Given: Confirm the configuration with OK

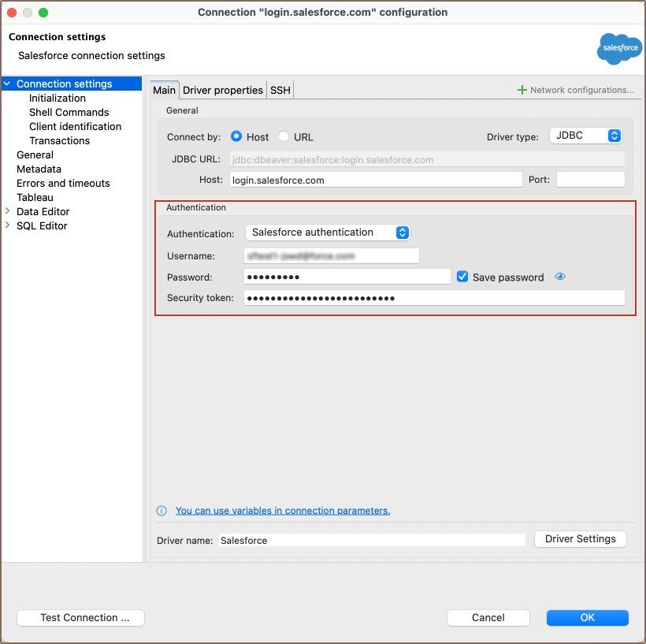Looking at the screenshot, I should click(587, 618).
